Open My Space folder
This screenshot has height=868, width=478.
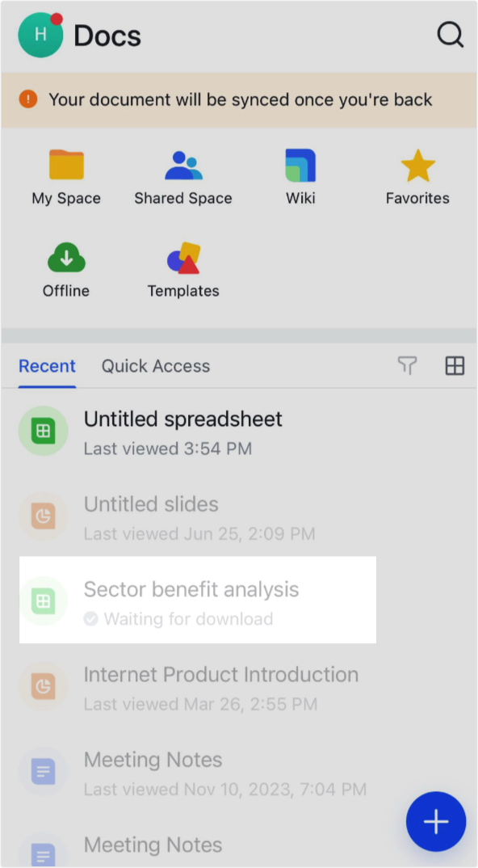(x=65, y=176)
